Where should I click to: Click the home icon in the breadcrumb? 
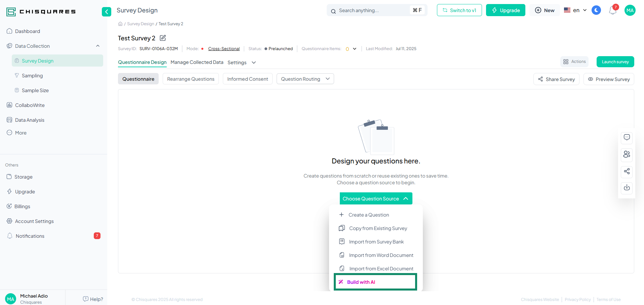[120, 24]
